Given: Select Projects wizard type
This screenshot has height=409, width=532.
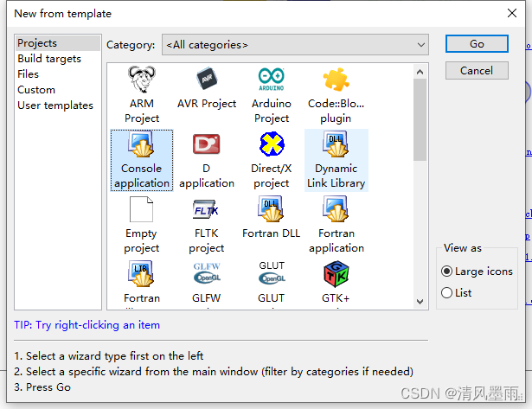Looking at the screenshot, I should [x=58, y=43].
